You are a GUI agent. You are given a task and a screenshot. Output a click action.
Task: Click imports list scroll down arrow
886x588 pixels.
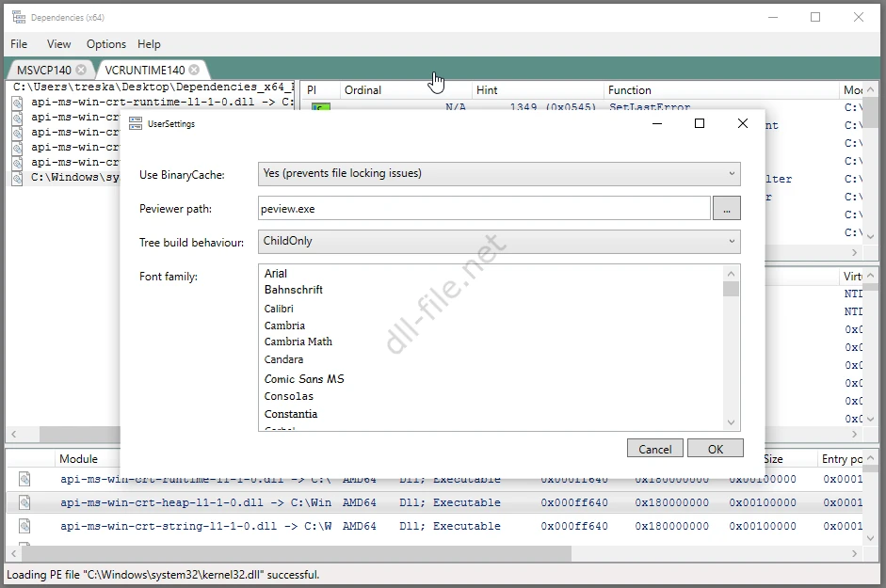click(x=870, y=236)
